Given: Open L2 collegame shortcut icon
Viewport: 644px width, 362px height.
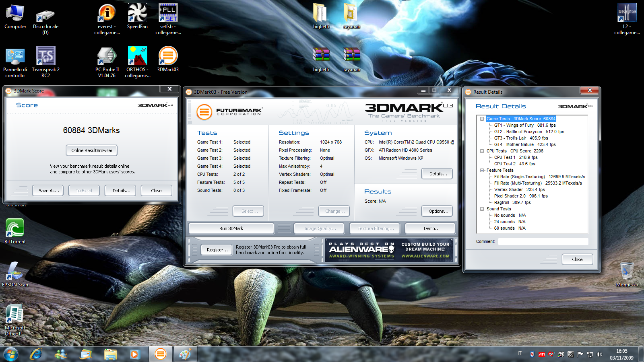Looking at the screenshot, I should (627, 19).
